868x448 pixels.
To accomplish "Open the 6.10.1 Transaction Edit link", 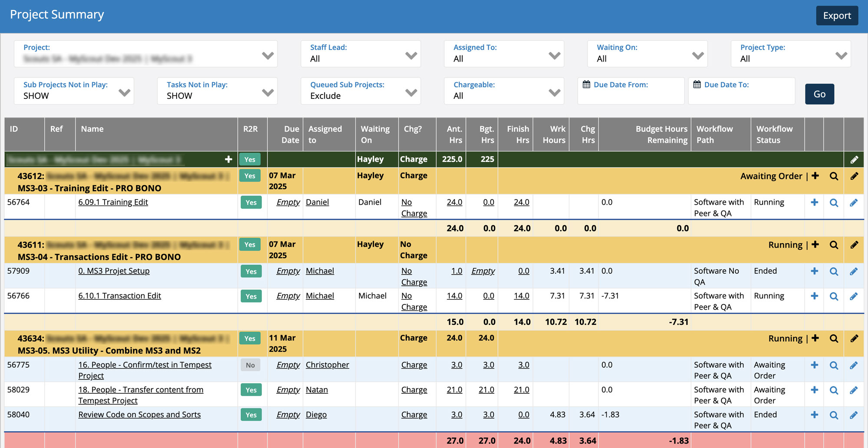I will pos(119,296).
